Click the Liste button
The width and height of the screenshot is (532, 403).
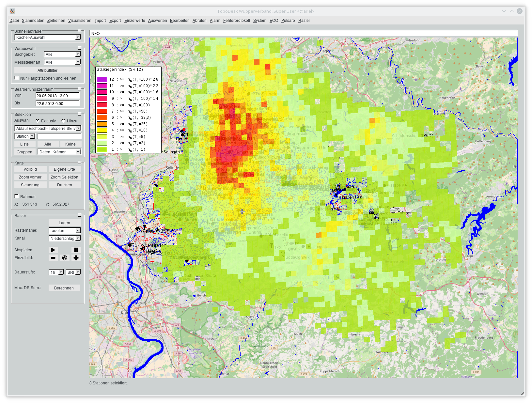pos(24,144)
